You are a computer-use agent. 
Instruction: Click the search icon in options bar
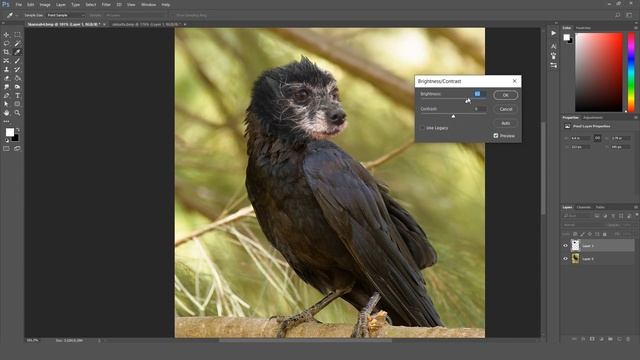coord(618,15)
